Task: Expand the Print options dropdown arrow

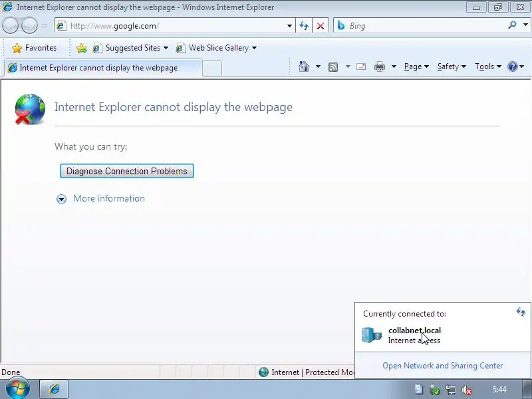Action: click(394, 66)
